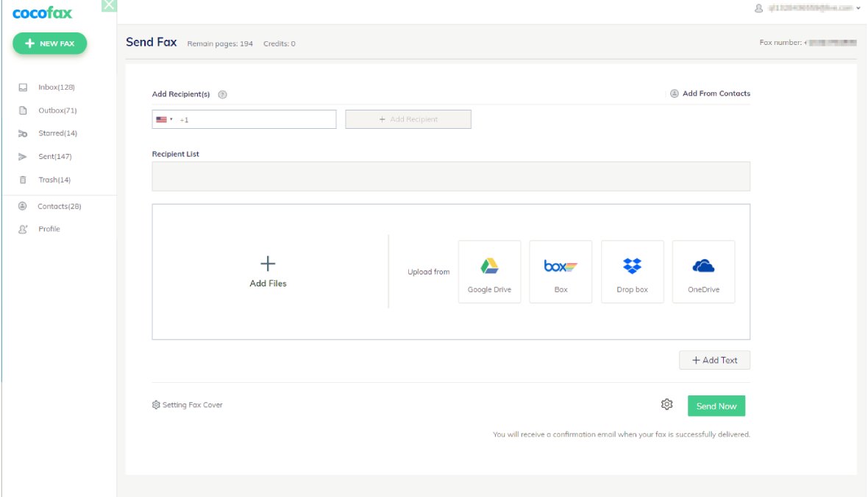Click Add From Contacts link
The image size is (868, 497).
click(710, 94)
